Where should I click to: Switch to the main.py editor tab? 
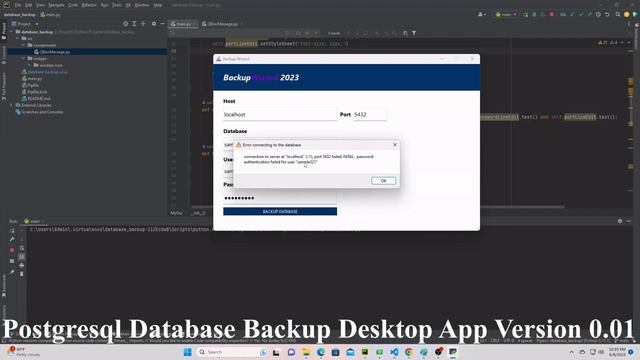182,24
